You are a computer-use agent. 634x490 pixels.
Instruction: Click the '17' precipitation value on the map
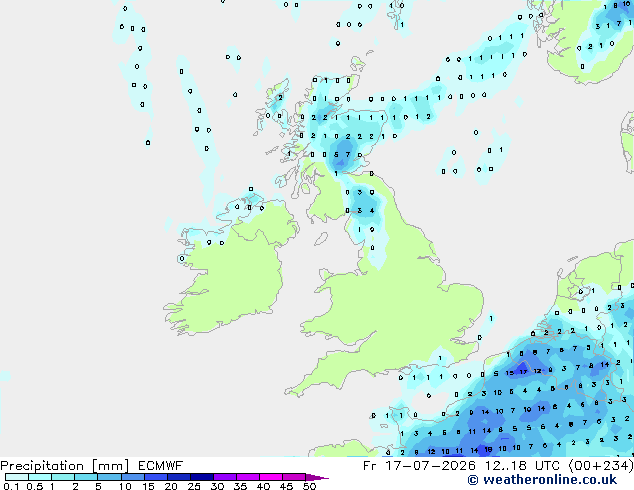click(x=523, y=372)
